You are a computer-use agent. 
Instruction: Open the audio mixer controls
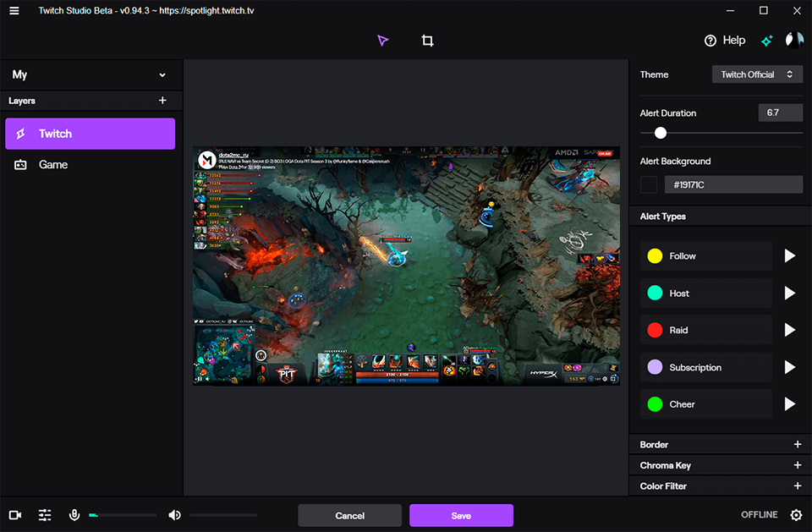pos(44,514)
